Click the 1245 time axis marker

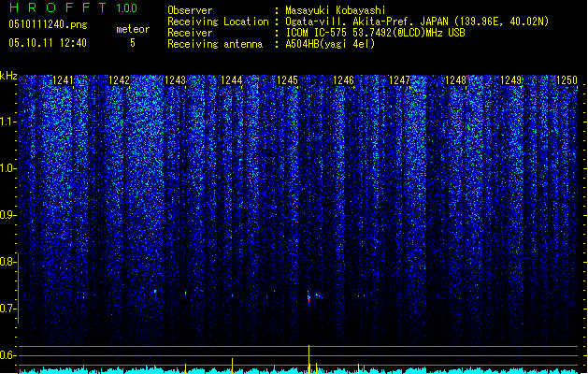point(287,80)
